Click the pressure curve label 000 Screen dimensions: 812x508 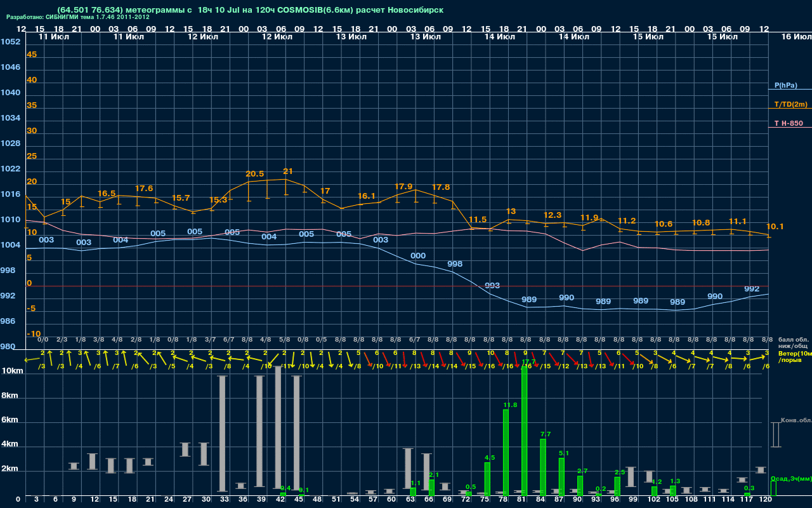click(x=418, y=256)
